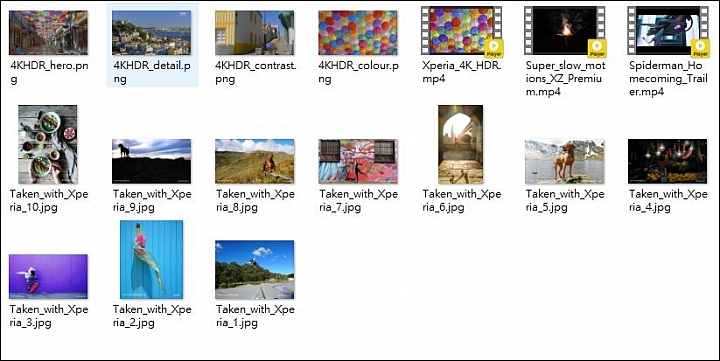
Task: Click the Taken_with_Xperia_2.jpg blue door thumbnail
Action: point(152,259)
